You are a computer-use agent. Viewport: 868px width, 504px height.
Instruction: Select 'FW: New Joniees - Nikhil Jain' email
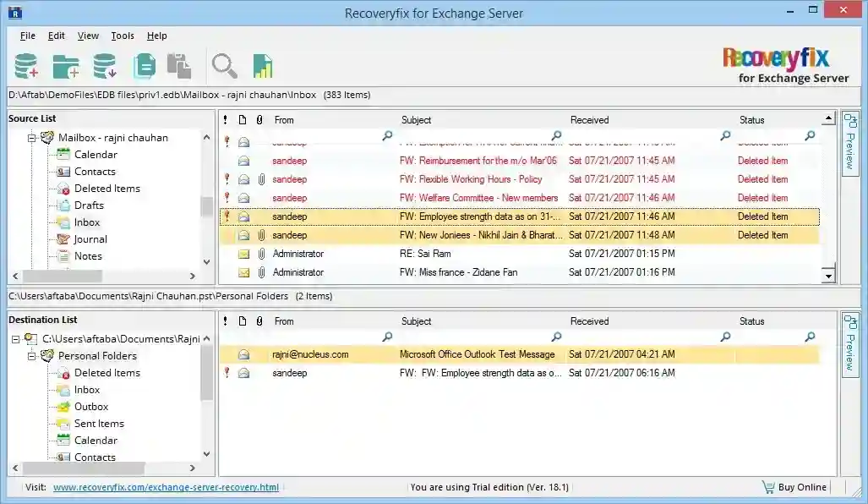tap(519, 235)
